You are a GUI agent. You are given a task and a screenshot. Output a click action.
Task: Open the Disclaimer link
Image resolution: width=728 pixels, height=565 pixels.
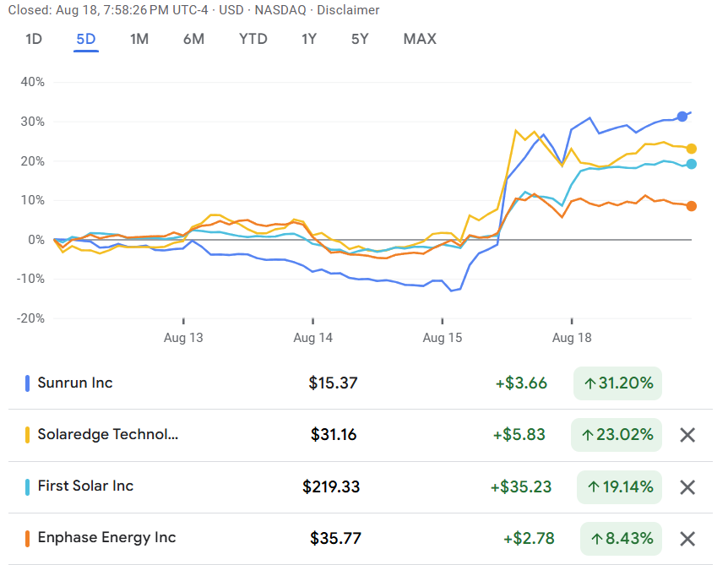tap(348, 10)
